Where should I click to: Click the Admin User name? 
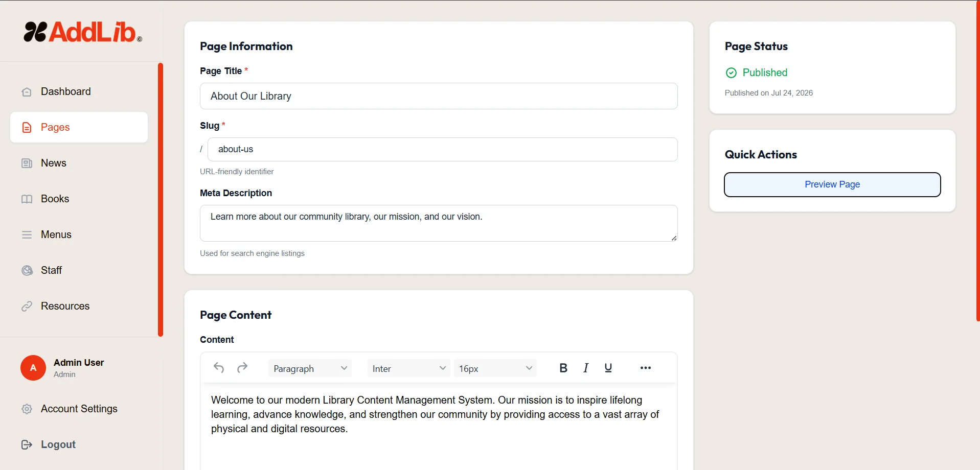point(79,362)
